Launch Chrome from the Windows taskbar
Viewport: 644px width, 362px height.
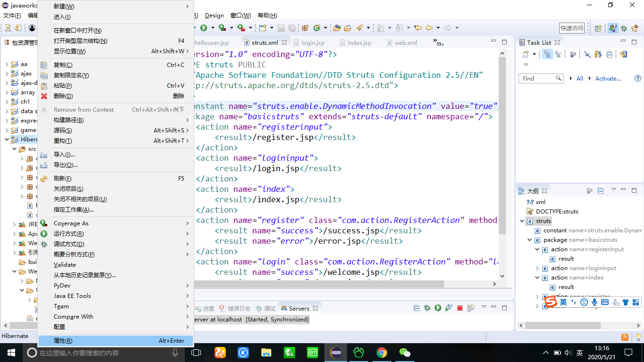coord(381,353)
